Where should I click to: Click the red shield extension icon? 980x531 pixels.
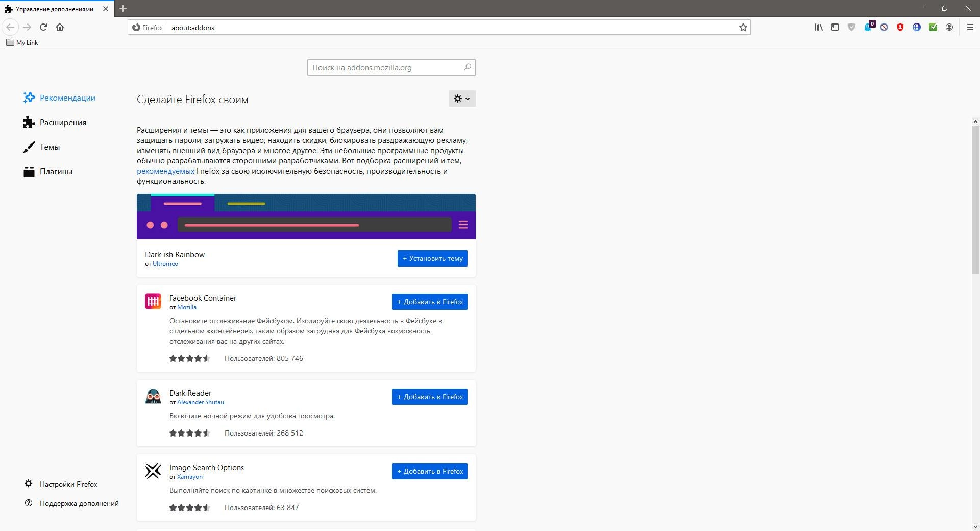click(900, 27)
